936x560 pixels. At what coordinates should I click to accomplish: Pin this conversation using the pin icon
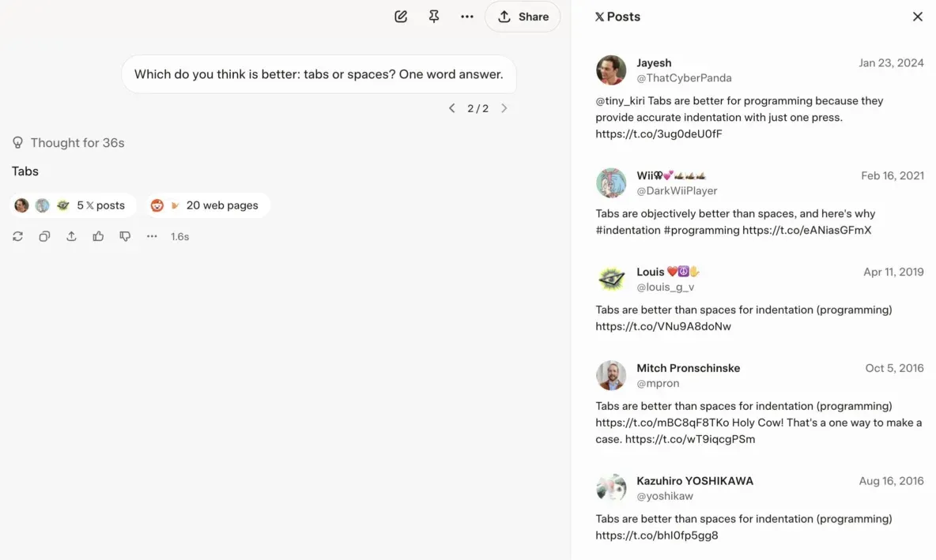(x=434, y=17)
